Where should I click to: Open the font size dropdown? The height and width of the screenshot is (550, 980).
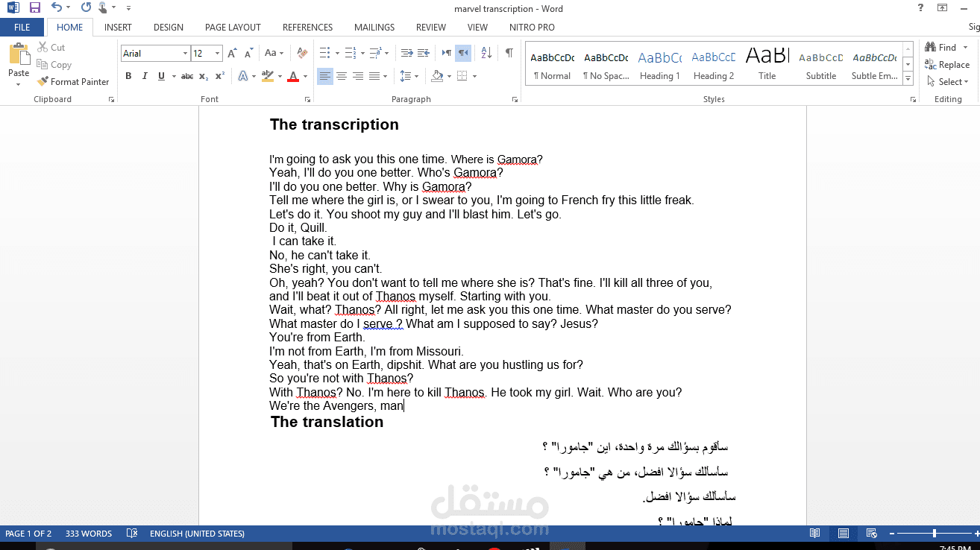(218, 54)
